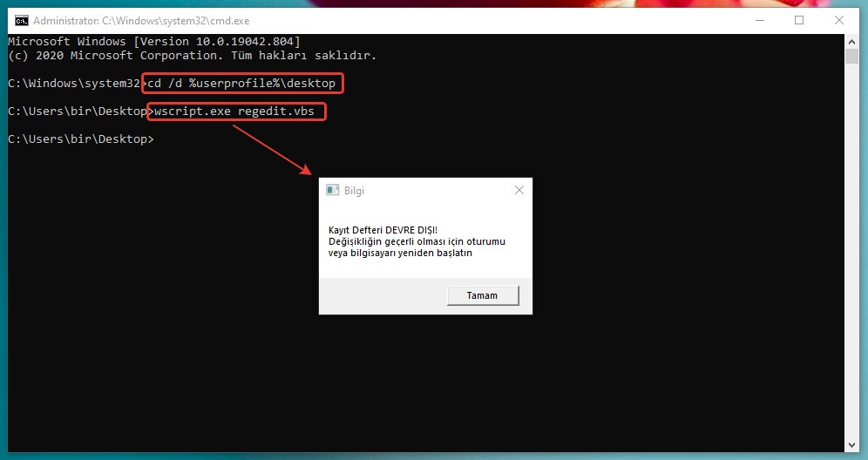868x460 pixels.
Task: Click the Microsoft Corporation copyright line
Action: (192, 56)
